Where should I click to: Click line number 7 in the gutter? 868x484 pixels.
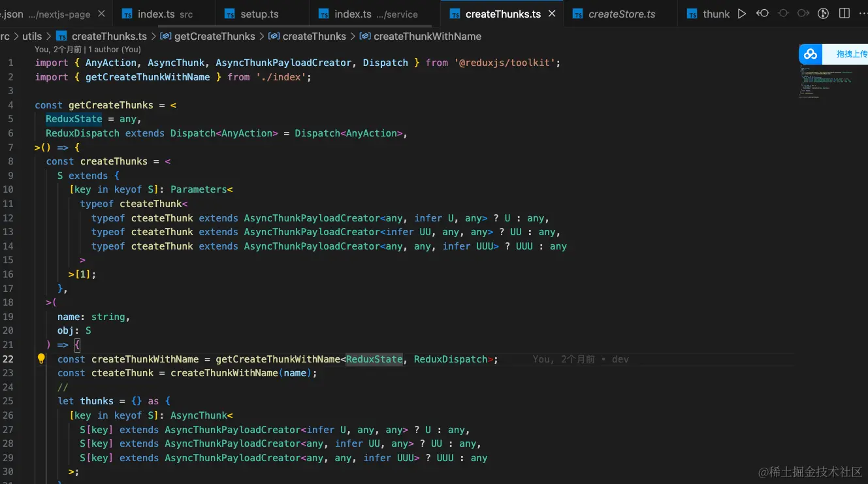[10, 148]
